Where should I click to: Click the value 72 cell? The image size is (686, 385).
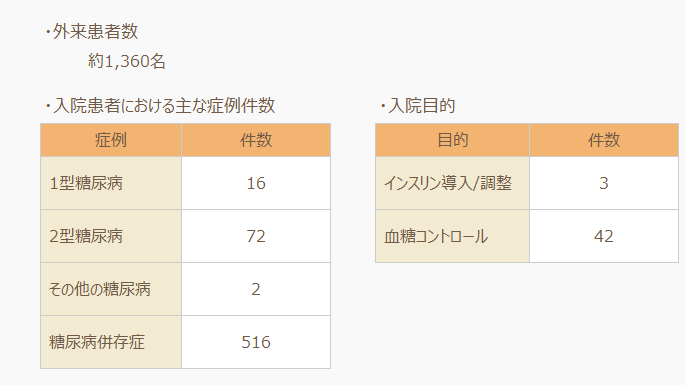coord(256,236)
